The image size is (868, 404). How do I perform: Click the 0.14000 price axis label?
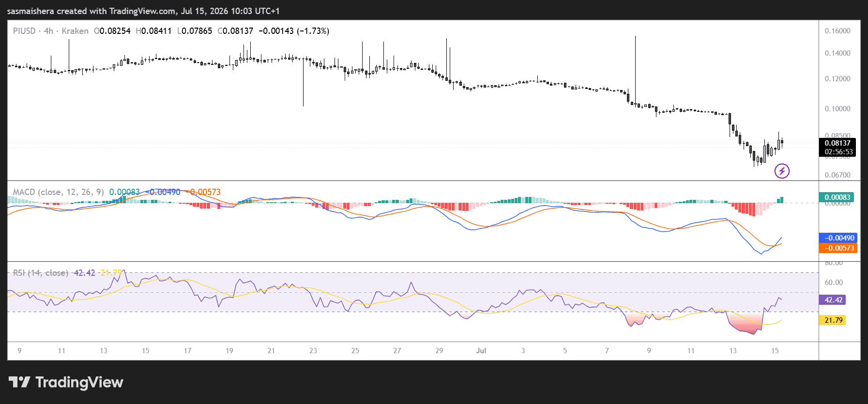tap(838, 53)
